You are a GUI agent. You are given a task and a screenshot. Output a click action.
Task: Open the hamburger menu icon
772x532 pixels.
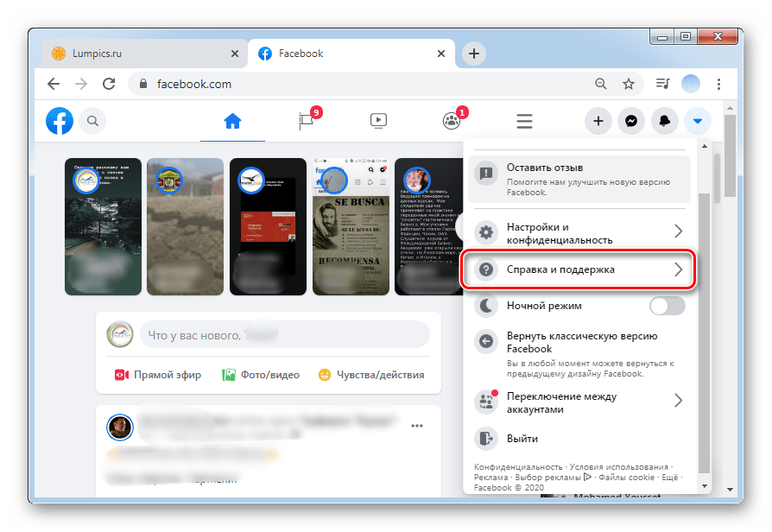[524, 121]
